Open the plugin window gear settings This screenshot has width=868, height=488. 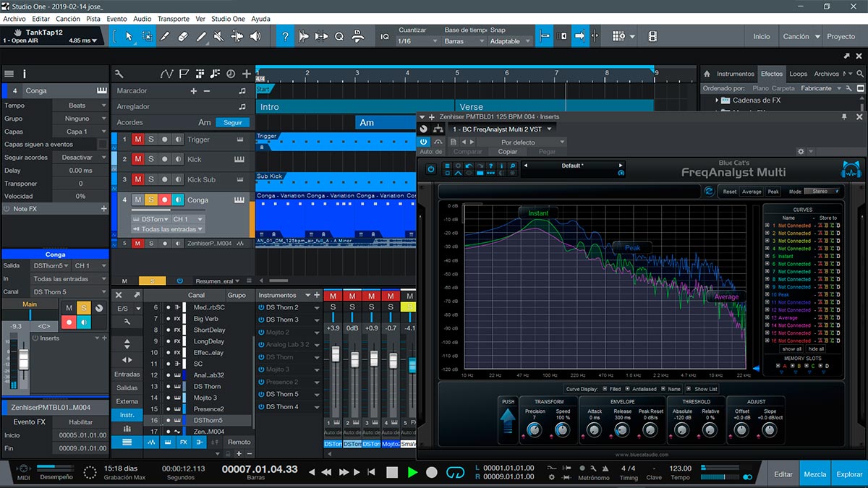pyautogui.click(x=801, y=152)
